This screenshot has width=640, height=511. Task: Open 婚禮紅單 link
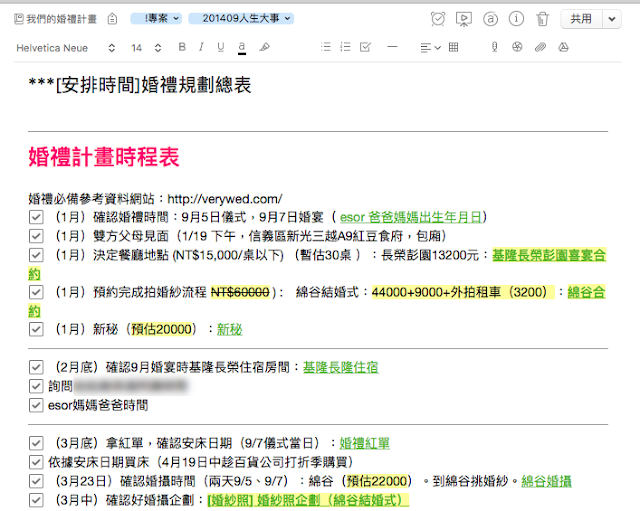point(364,443)
